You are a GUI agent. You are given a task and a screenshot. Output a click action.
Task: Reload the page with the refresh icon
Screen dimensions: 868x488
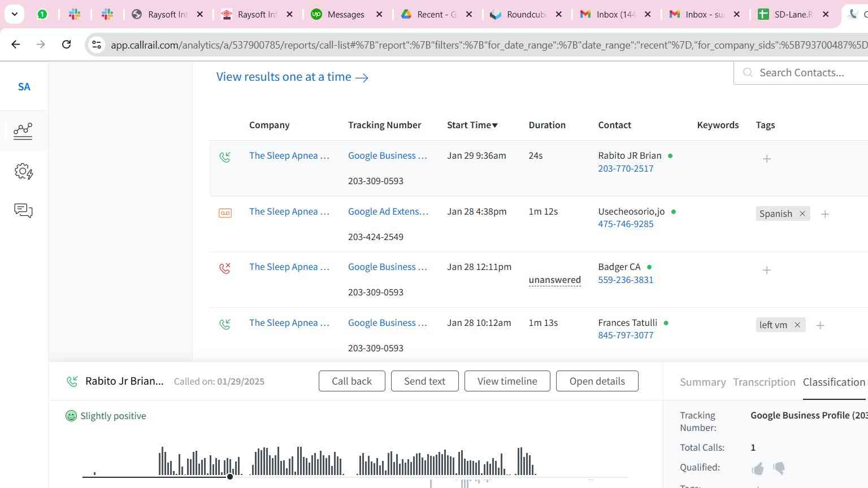tap(66, 44)
